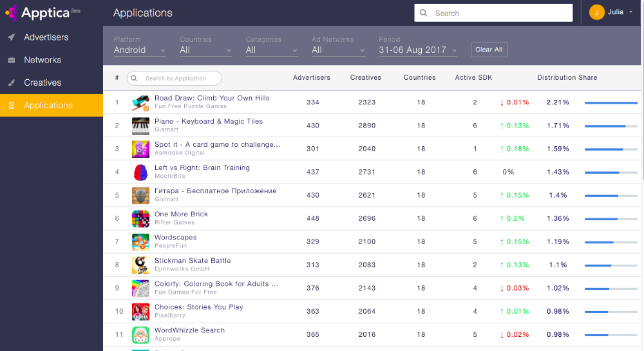The width and height of the screenshot is (644, 351).
Task: Open Spot it - A card game link
Action: [x=217, y=144]
